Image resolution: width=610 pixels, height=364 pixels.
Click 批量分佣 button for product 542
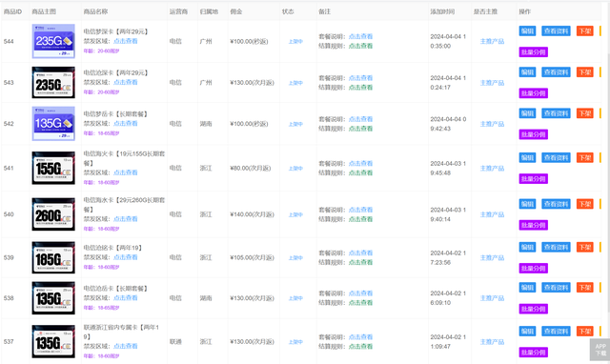click(534, 134)
